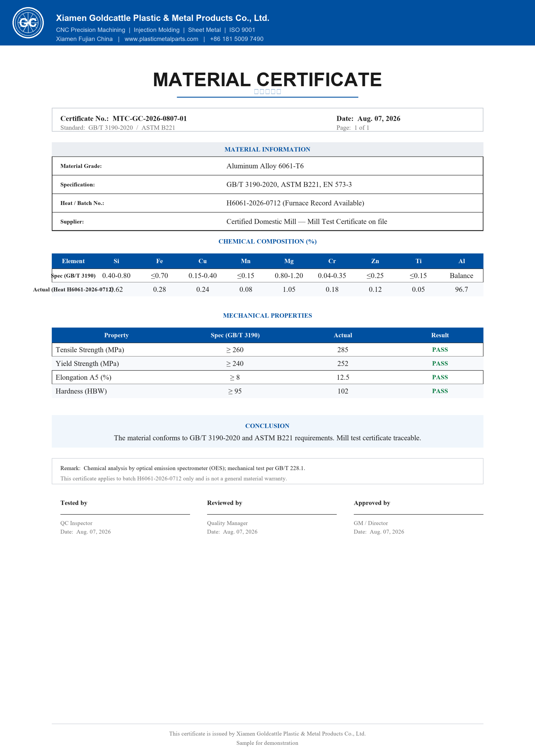Click the 'Injection Molding' header text
Screen dimensions: 535x756
click(x=157, y=30)
